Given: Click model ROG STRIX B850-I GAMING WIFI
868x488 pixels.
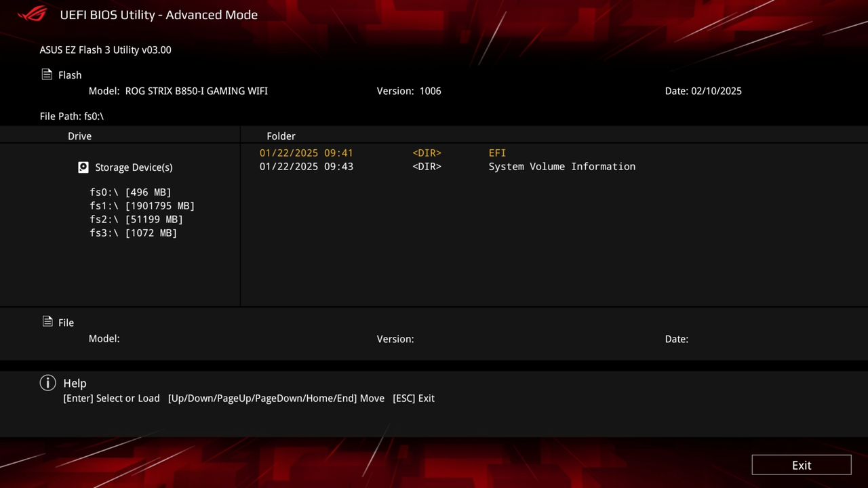Looking at the screenshot, I should (197, 91).
